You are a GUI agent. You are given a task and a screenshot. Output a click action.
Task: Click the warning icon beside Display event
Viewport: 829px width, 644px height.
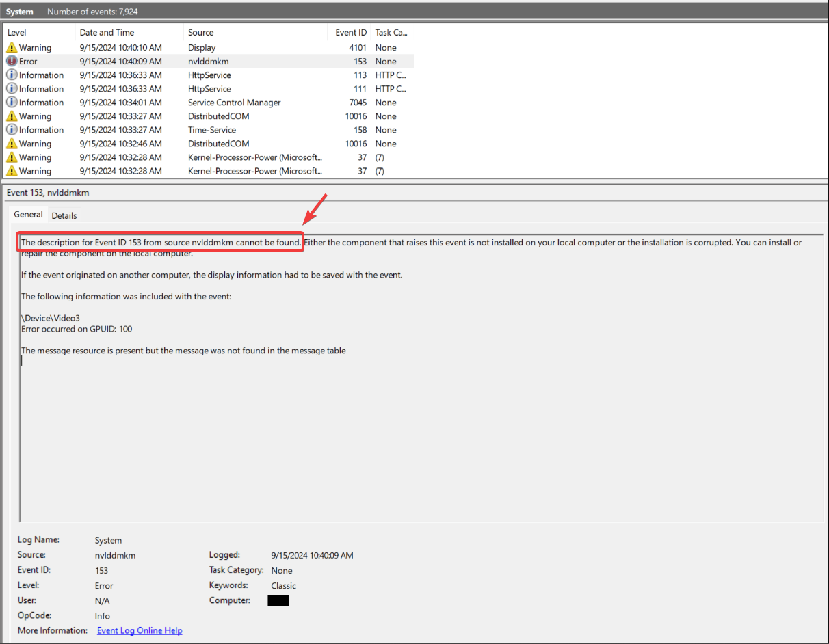(12, 48)
